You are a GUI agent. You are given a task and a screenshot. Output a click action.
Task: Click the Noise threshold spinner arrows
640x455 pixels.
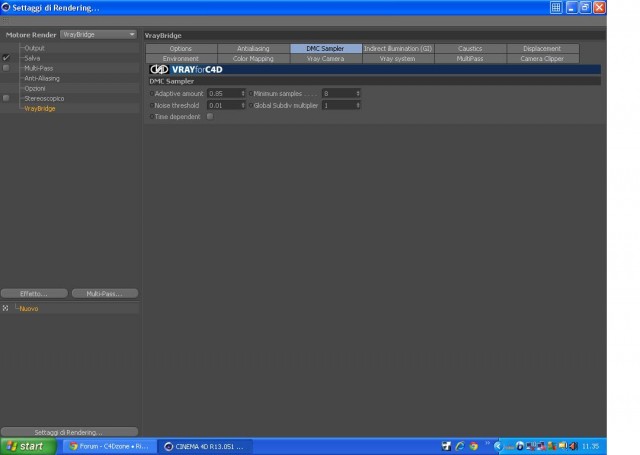tap(243, 105)
